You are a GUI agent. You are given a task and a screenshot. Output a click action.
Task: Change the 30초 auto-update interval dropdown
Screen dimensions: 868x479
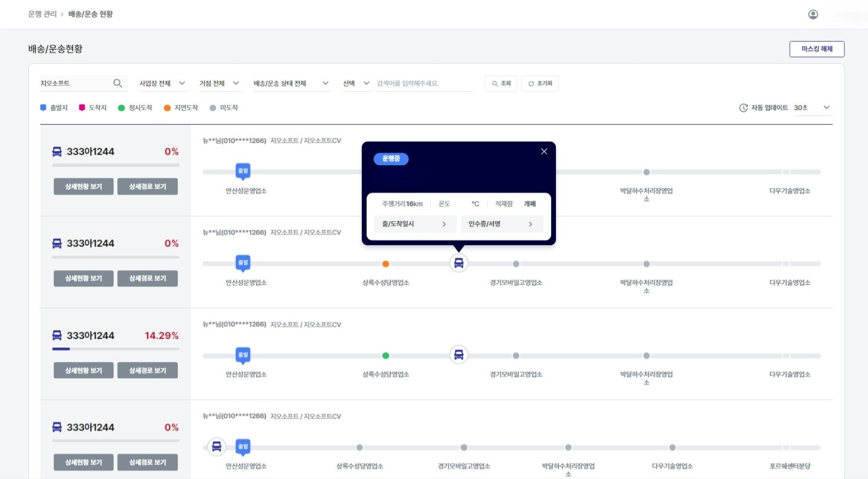click(x=812, y=108)
